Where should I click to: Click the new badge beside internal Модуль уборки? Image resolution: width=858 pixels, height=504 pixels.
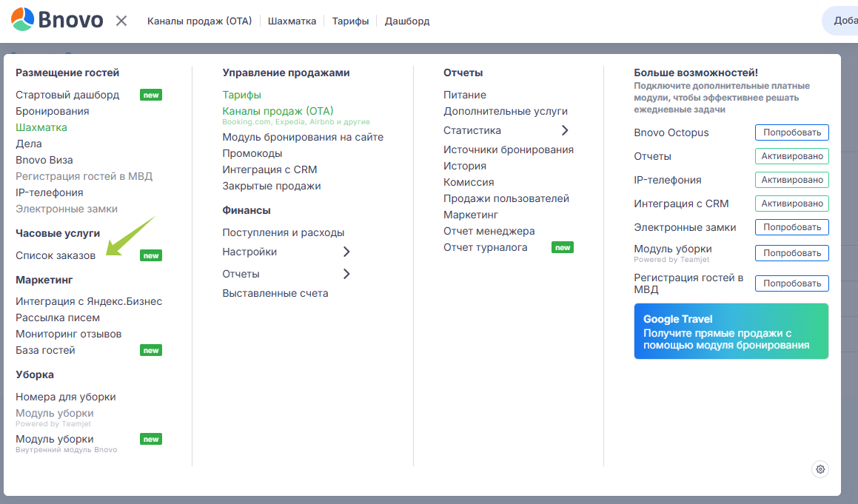coord(151,439)
